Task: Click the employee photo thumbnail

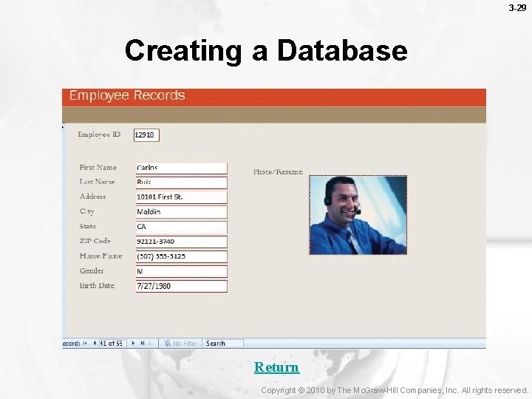Action: coord(358,215)
